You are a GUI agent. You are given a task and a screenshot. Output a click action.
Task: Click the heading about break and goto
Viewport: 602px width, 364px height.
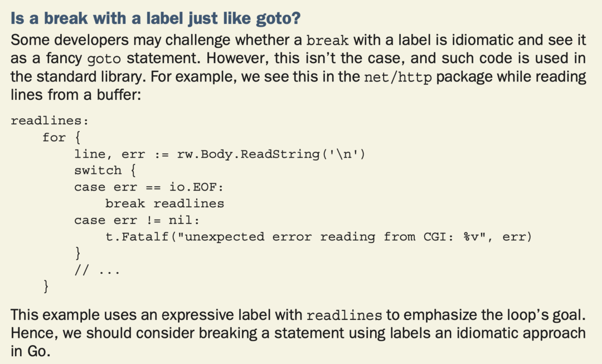tap(156, 18)
